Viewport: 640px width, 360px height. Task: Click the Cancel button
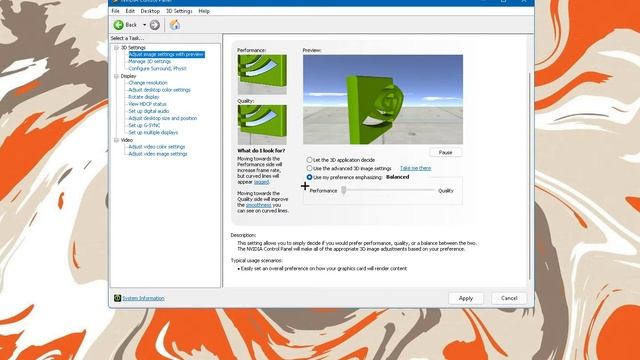509,298
